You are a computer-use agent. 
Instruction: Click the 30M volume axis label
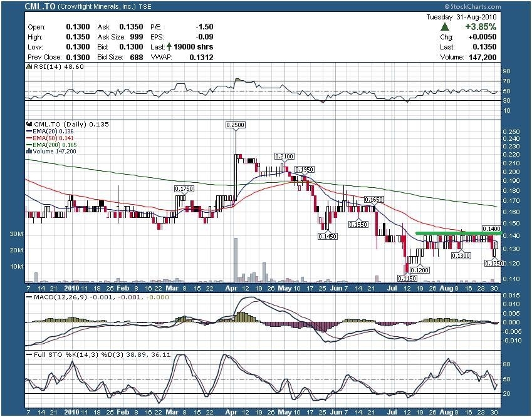(x=17, y=234)
